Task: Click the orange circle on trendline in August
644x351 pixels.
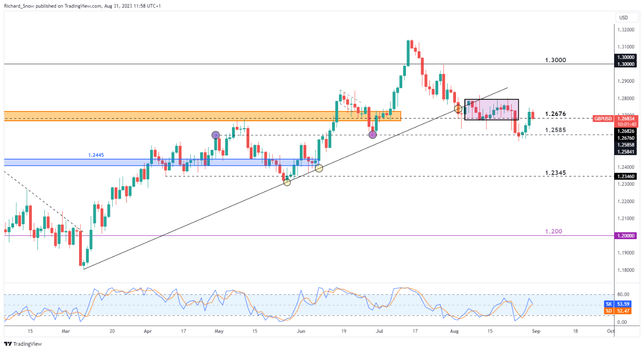Action: 458,109
